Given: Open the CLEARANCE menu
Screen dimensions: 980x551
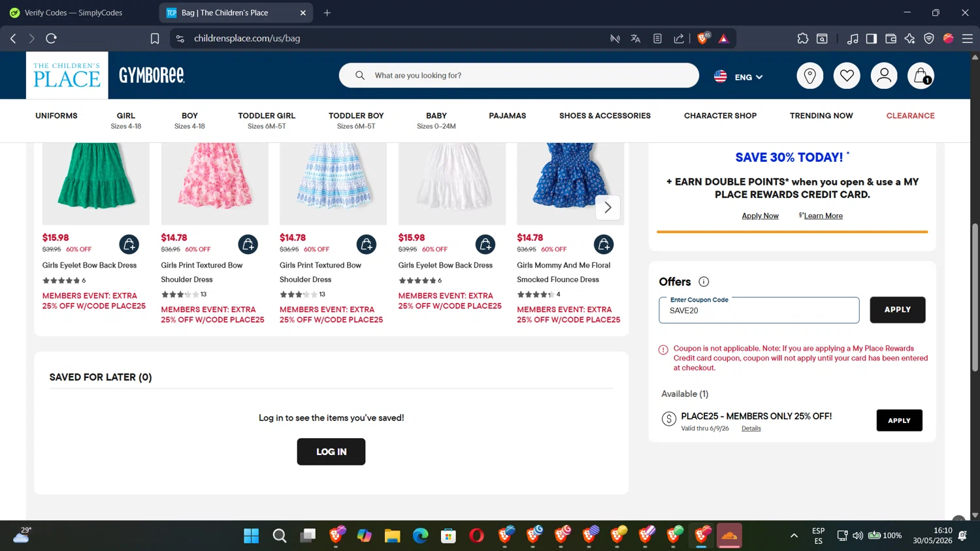Looking at the screenshot, I should pos(910,116).
